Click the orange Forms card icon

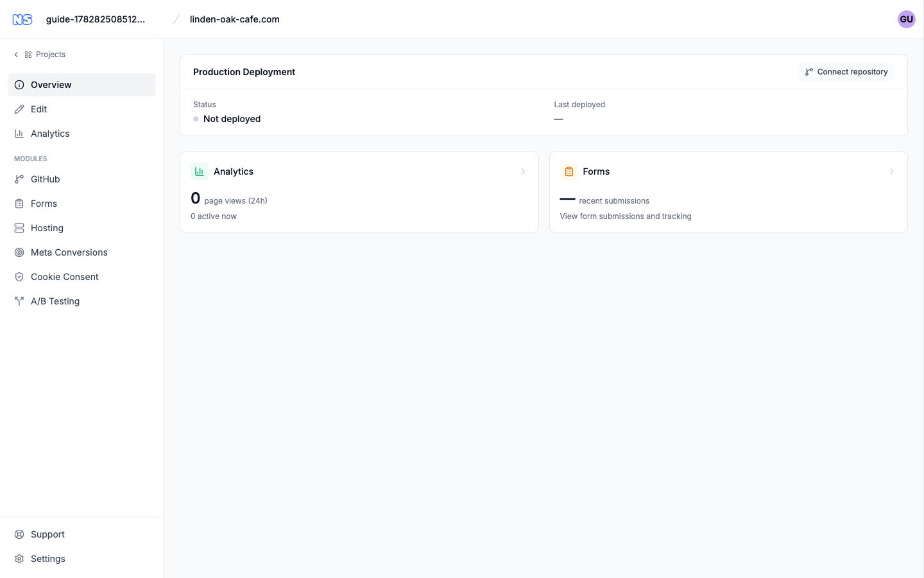click(x=569, y=171)
